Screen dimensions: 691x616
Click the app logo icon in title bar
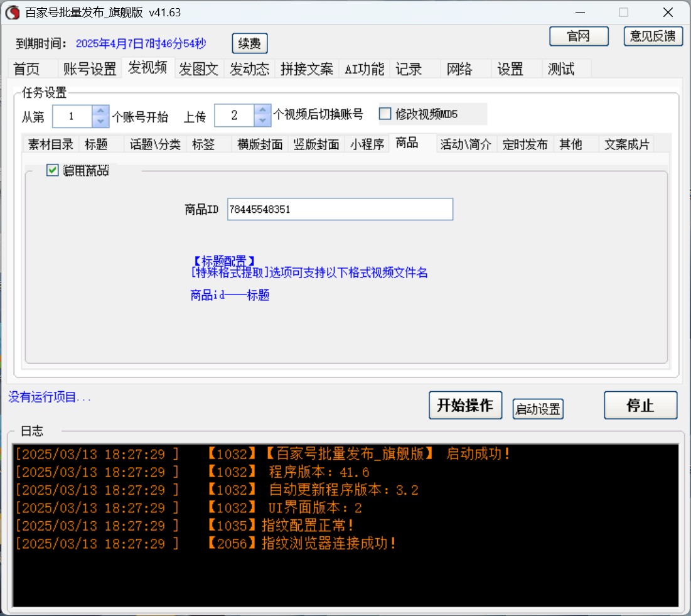(13, 13)
